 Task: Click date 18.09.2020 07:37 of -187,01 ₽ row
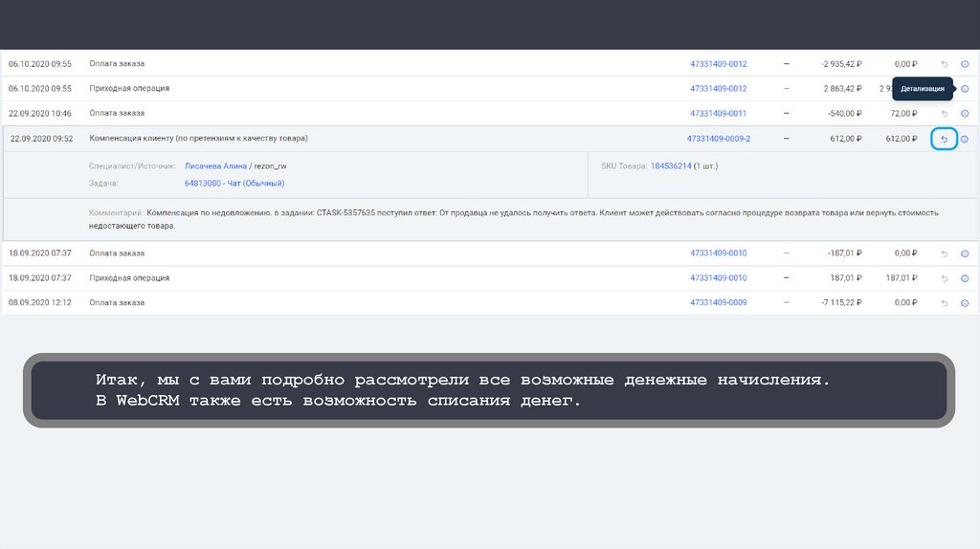40,253
